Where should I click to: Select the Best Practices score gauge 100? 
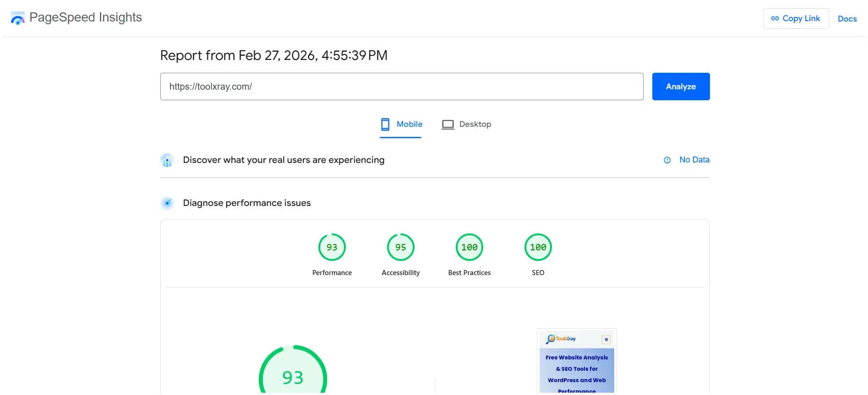(469, 247)
